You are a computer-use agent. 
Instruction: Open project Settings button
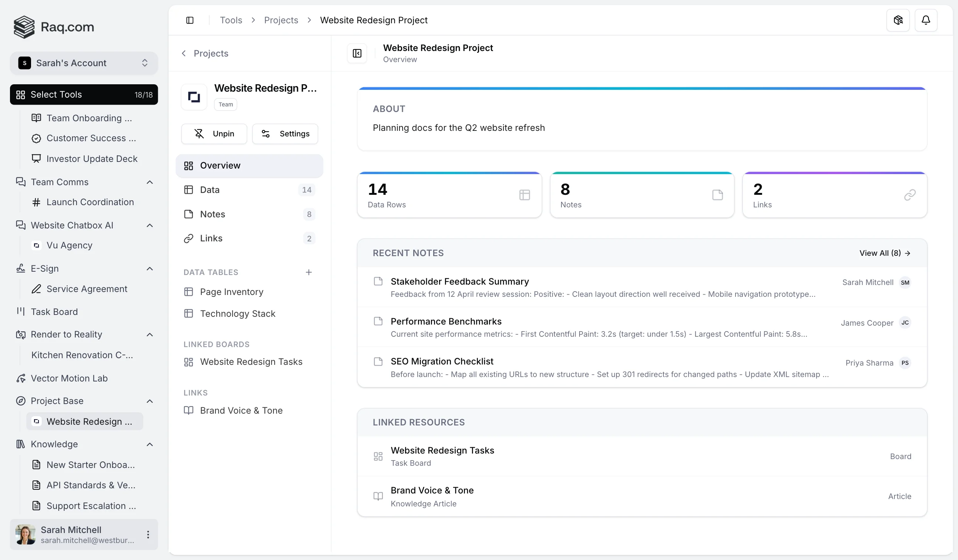(x=285, y=134)
